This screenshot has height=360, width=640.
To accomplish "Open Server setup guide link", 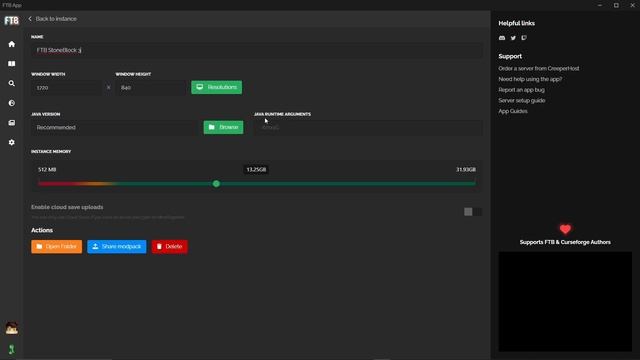I will 522,100.
